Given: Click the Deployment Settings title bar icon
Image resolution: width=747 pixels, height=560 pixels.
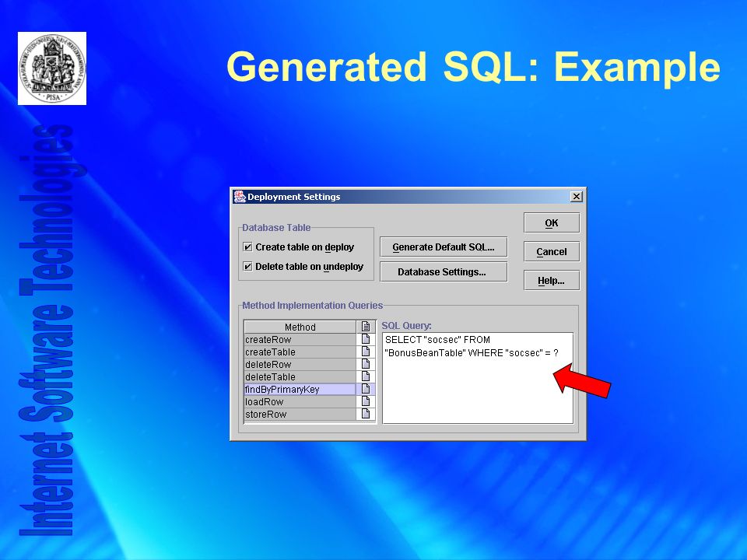Looking at the screenshot, I should tap(240, 197).
